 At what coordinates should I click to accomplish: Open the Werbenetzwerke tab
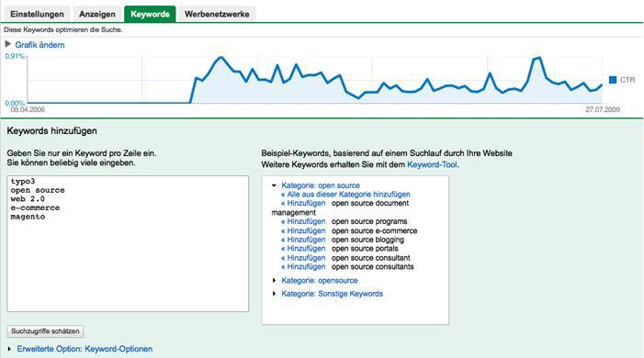coord(217,14)
